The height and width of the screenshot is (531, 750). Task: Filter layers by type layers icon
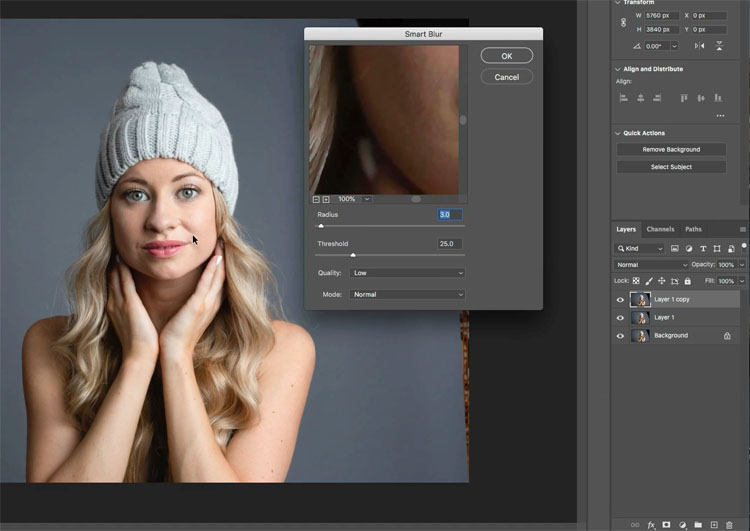[x=703, y=248]
